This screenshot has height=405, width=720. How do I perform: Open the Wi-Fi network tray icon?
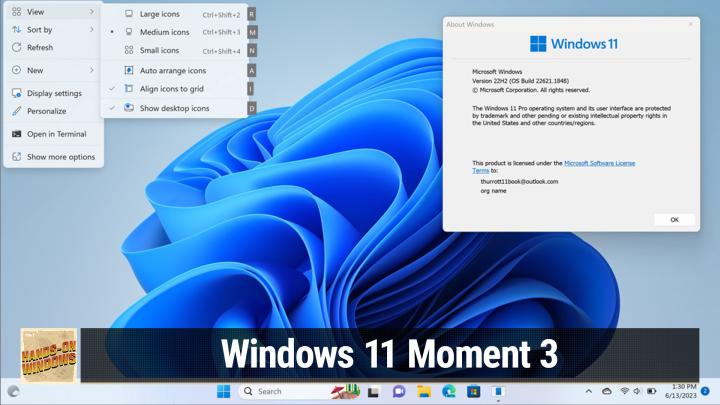coord(624,392)
